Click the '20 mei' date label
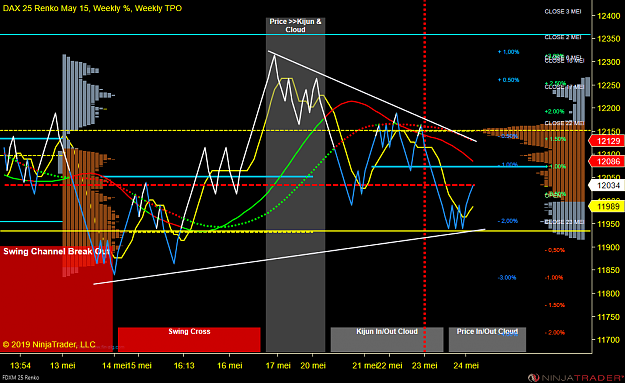The width and height of the screenshot is (625, 383). [313, 365]
